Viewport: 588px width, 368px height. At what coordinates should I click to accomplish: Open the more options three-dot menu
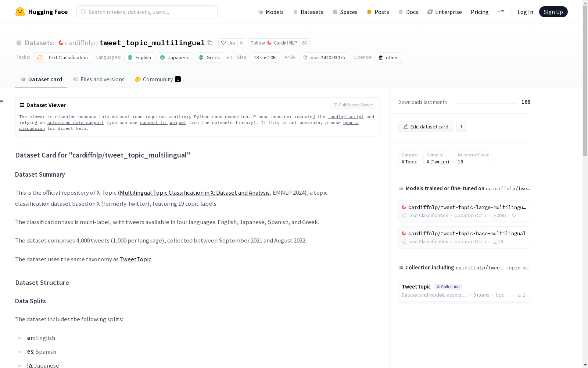462,127
